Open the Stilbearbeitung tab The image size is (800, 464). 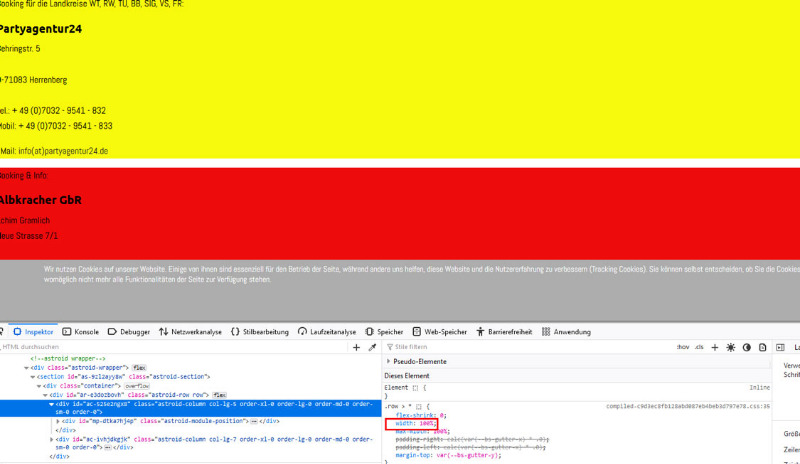260,332
